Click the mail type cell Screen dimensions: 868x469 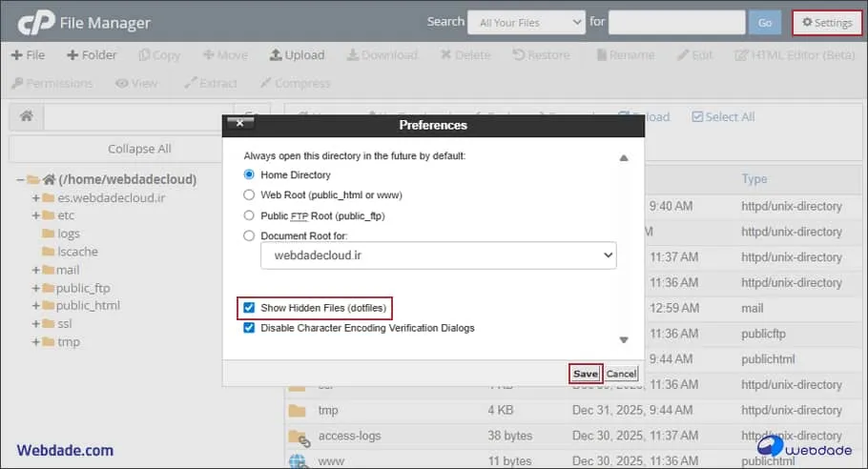point(753,308)
